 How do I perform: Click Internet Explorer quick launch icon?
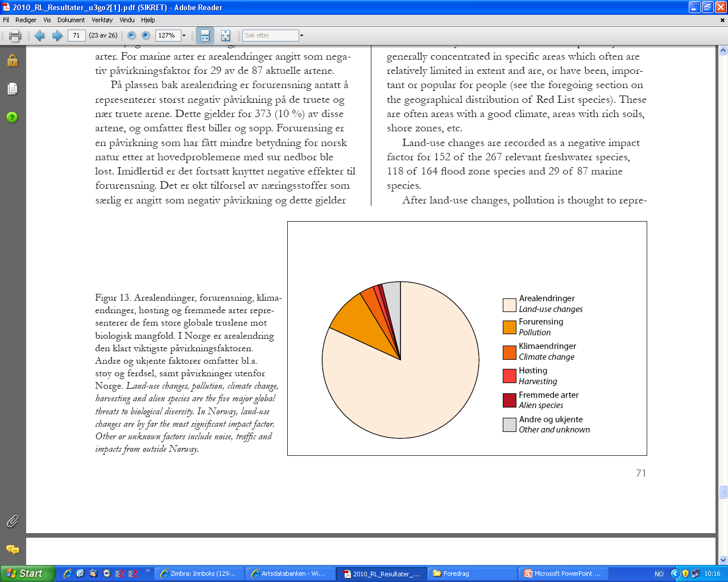pos(67,573)
